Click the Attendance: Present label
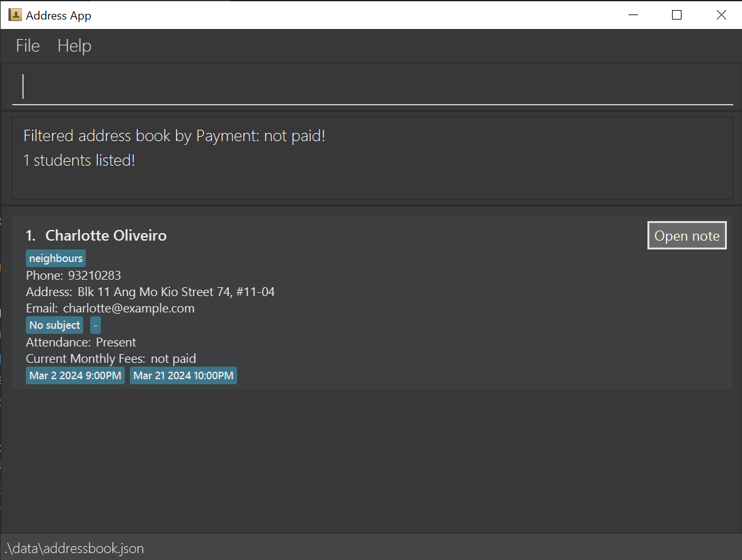Image resolution: width=742 pixels, height=560 pixels. [x=81, y=341]
